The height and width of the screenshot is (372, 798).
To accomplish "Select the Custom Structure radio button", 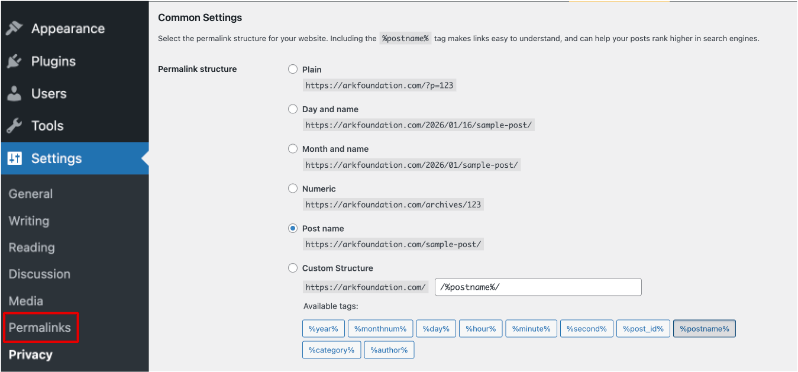I will click(x=293, y=268).
